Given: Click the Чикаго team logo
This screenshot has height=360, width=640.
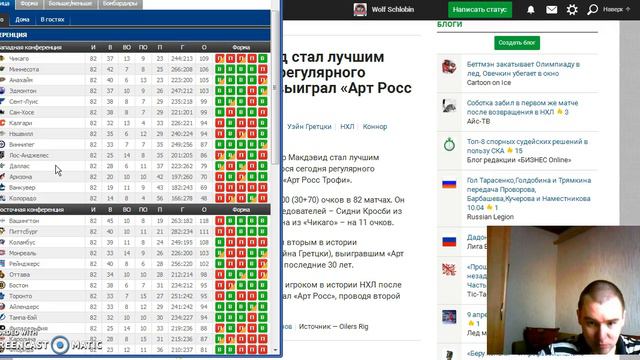Looking at the screenshot, I should 2,59.
